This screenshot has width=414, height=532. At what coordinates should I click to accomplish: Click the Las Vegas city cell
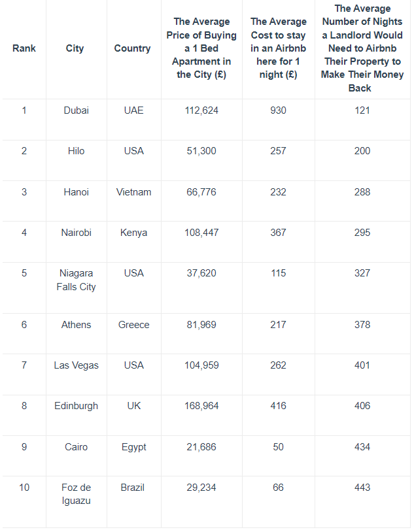tap(76, 365)
